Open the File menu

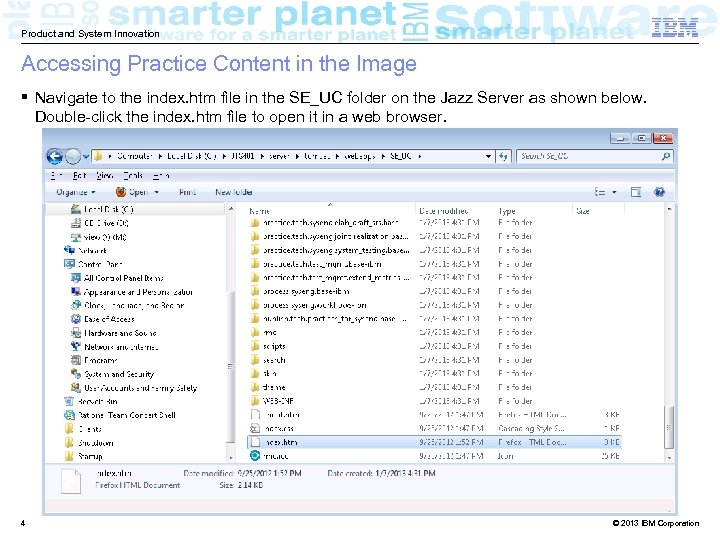click(x=55, y=175)
